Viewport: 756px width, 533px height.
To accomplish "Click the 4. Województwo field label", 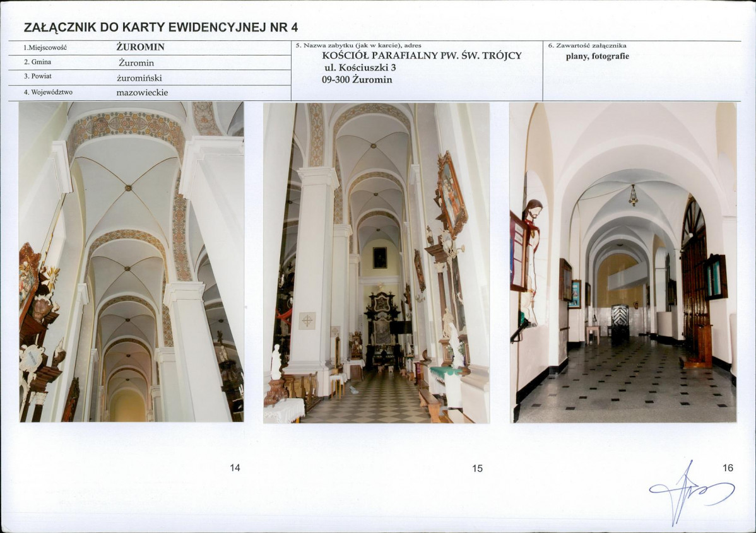I will point(48,92).
